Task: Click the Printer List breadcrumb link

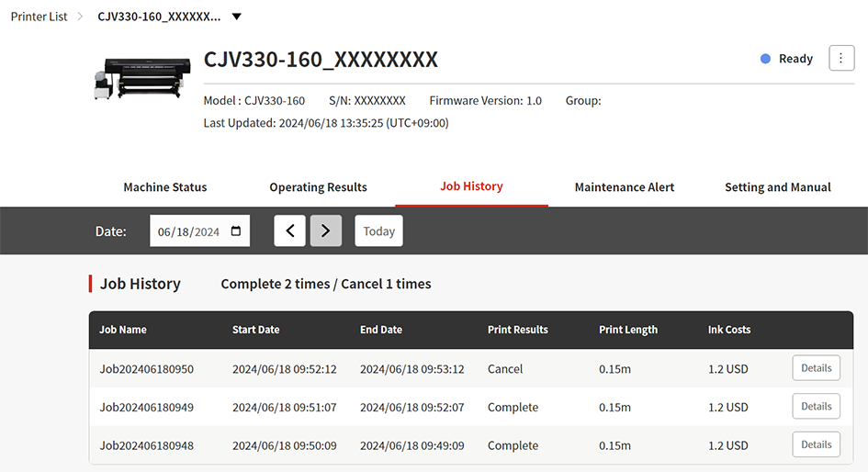Action: (x=39, y=17)
